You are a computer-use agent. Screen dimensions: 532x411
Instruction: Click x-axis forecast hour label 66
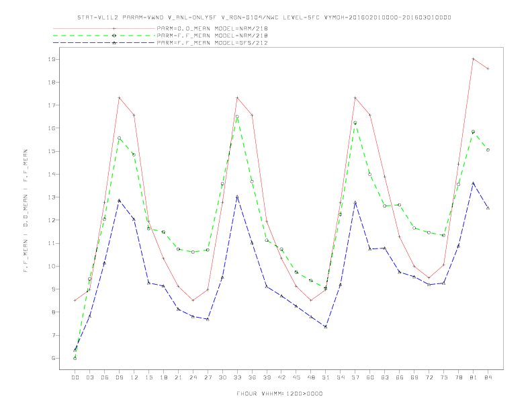pyautogui.click(x=400, y=377)
